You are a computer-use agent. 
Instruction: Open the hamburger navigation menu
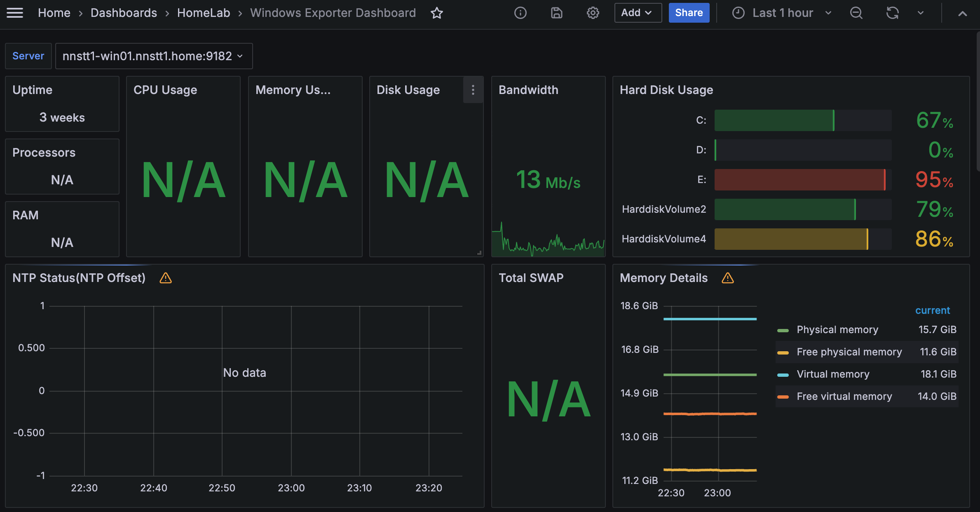(15, 13)
